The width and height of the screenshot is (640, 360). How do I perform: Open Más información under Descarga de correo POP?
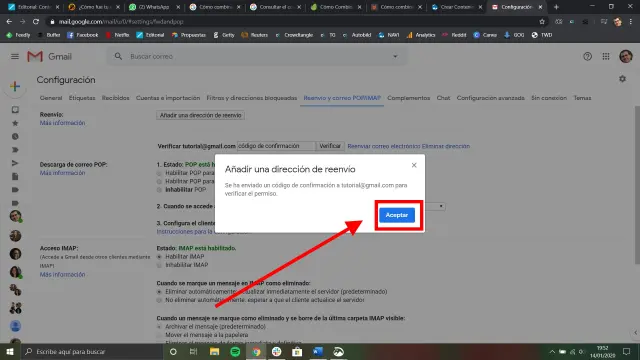(62, 173)
